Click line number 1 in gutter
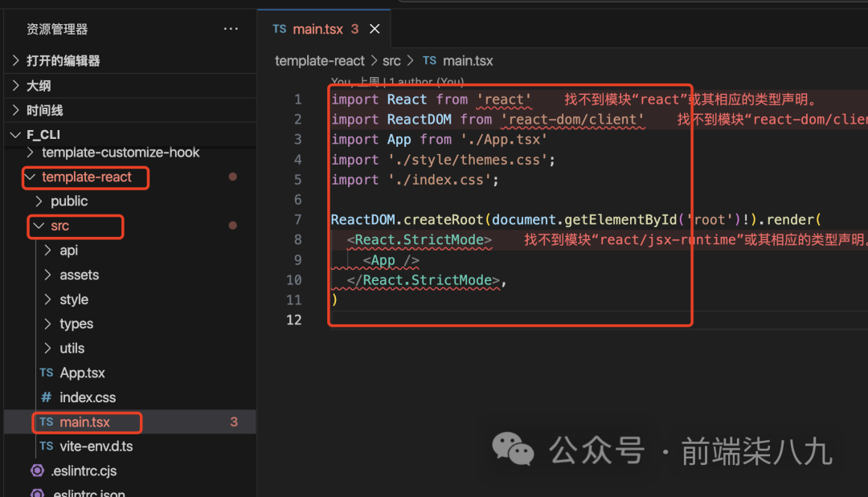The image size is (868, 497). (x=298, y=100)
